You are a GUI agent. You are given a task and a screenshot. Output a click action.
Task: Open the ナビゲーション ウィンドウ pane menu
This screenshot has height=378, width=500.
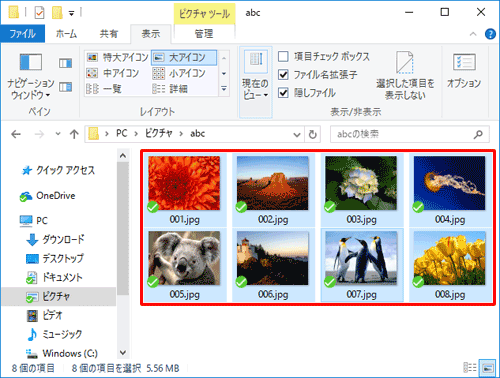(31, 76)
